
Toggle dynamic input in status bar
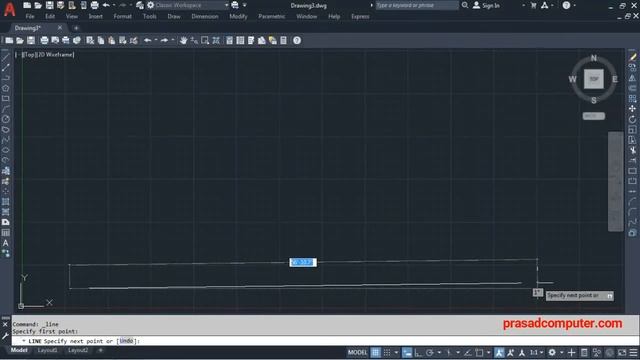tap(407, 353)
